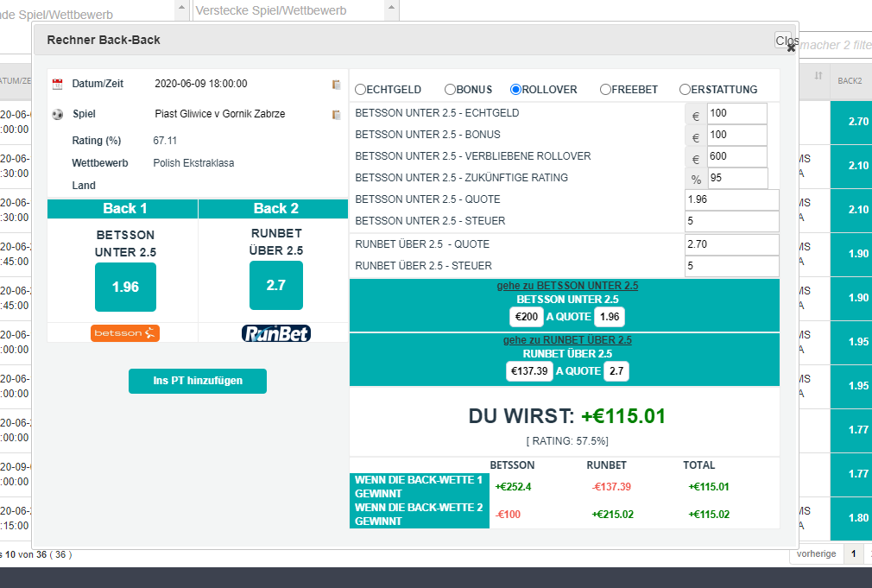
Task: Click the Back 1 odds box 1.96
Action: (126, 287)
